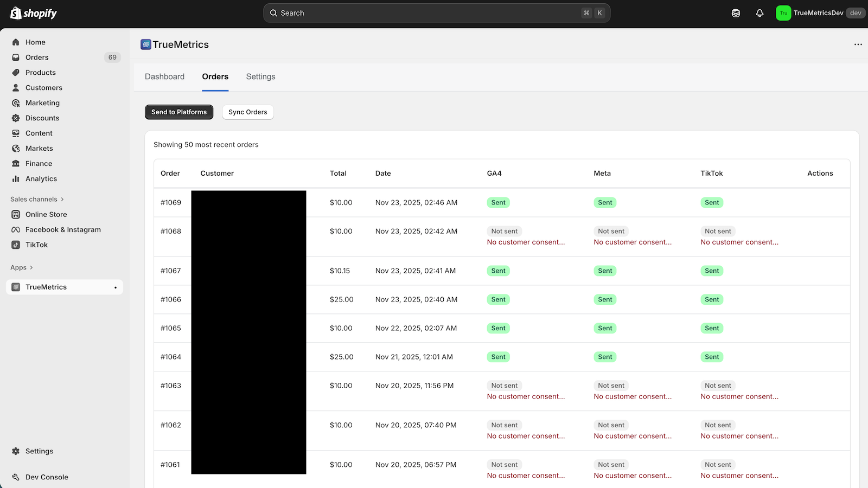Open the notifications bell icon

point(759,13)
